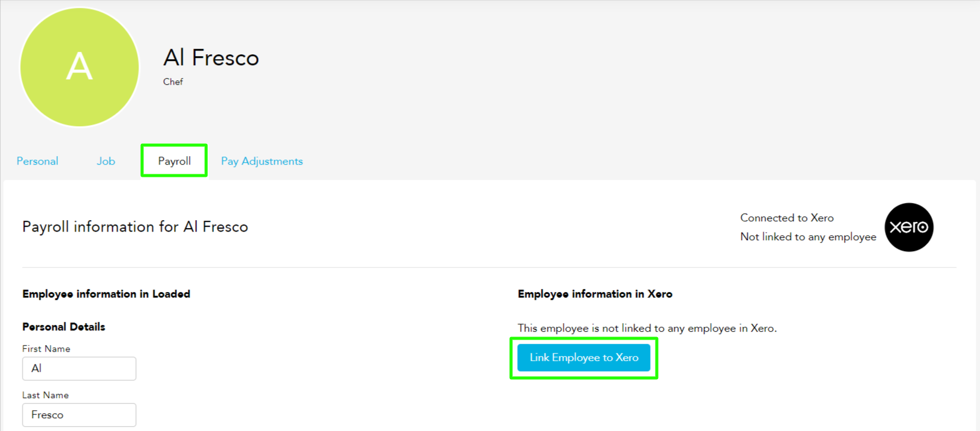Open the Personal tab
This screenshot has width=980, height=431.
(37, 161)
